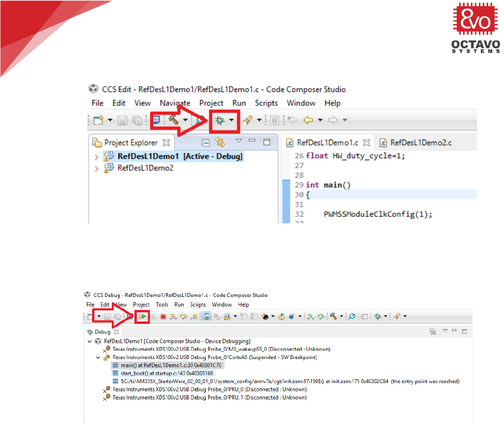Open the Project menu in CCS Edit window
The image size is (504, 424).
(x=211, y=103)
